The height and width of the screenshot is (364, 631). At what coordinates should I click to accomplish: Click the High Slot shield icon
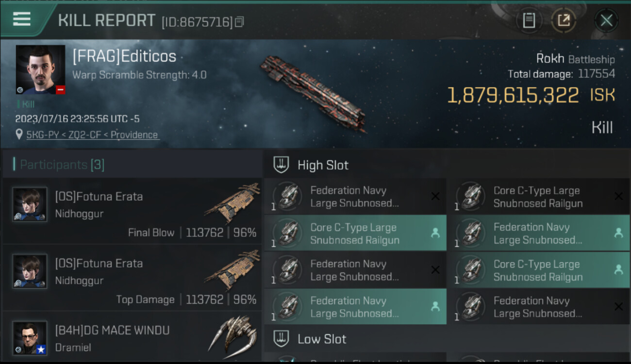coord(281,165)
